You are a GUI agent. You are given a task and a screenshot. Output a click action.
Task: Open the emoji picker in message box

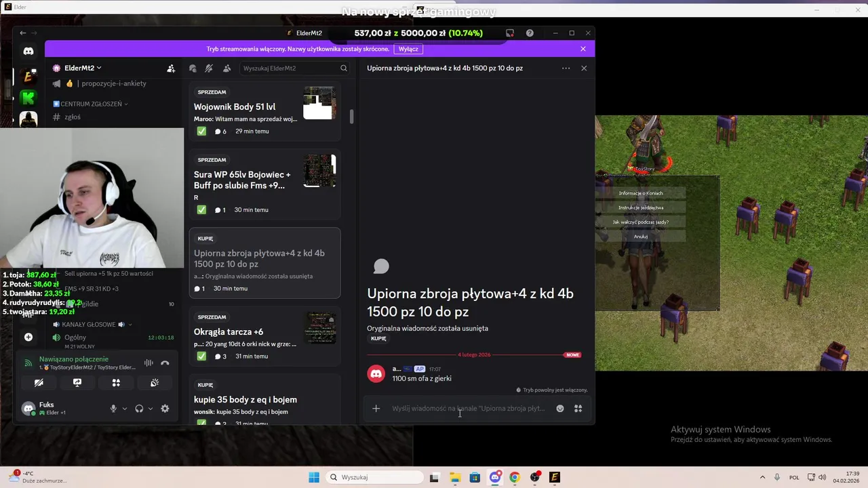pos(560,409)
